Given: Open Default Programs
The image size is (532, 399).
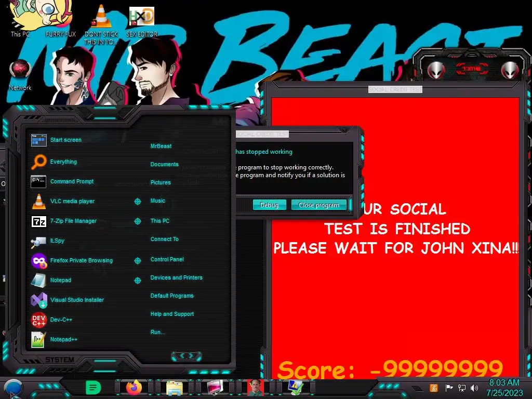Looking at the screenshot, I should 172,296.
